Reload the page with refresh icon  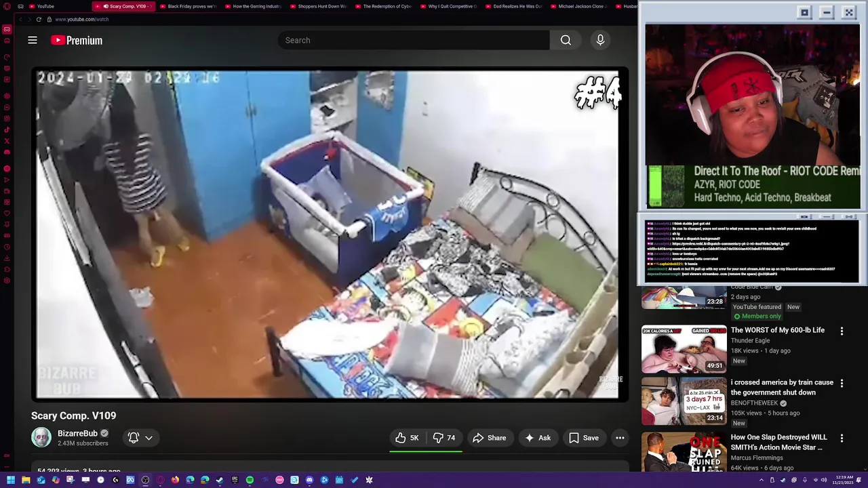tap(39, 19)
